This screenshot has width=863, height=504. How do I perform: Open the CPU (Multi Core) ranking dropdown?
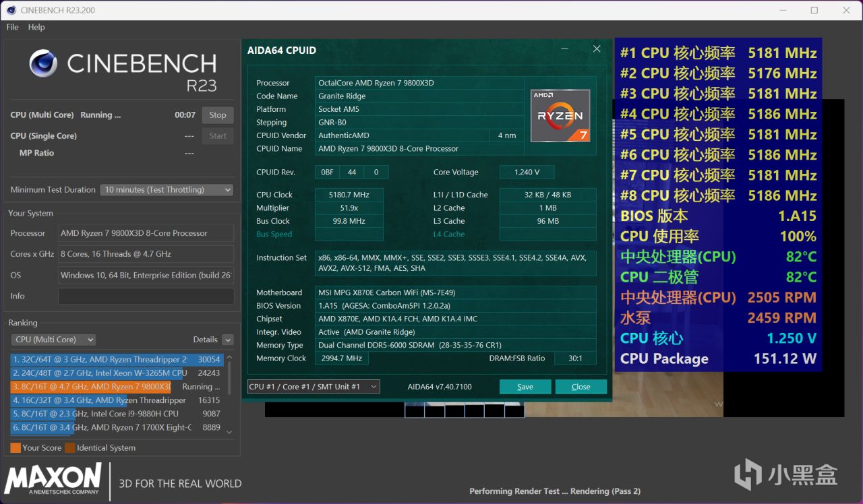click(x=53, y=340)
